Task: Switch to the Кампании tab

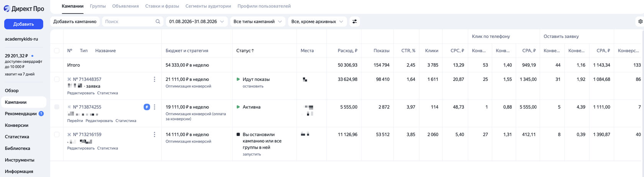Action: pyautogui.click(x=72, y=6)
